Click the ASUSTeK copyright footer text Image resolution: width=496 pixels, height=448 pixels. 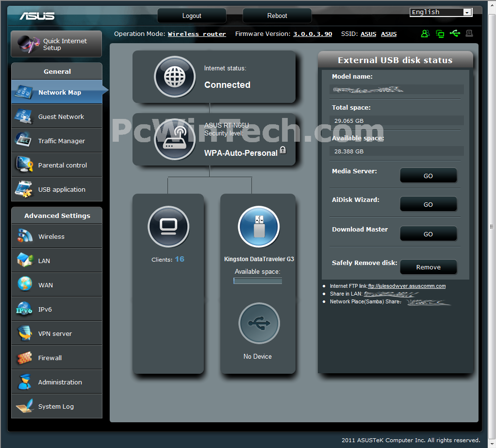coord(411,440)
